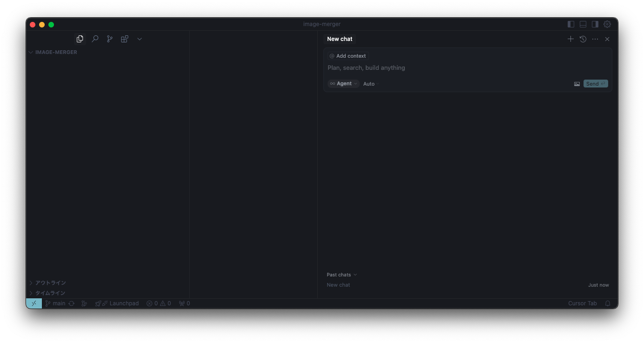Open the Agent mode dropdown
644x343 pixels.
pos(343,84)
